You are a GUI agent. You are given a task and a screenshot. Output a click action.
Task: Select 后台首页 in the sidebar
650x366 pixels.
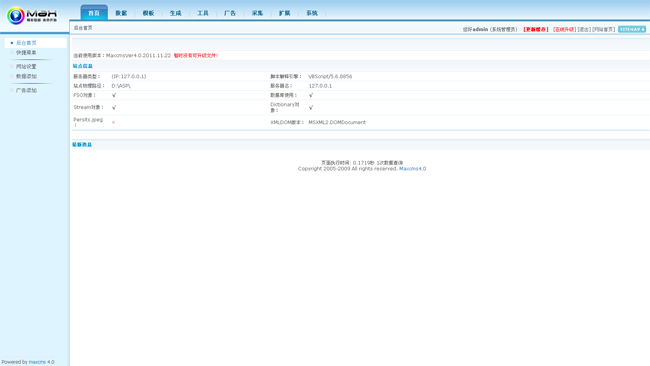click(x=26, y=43)
